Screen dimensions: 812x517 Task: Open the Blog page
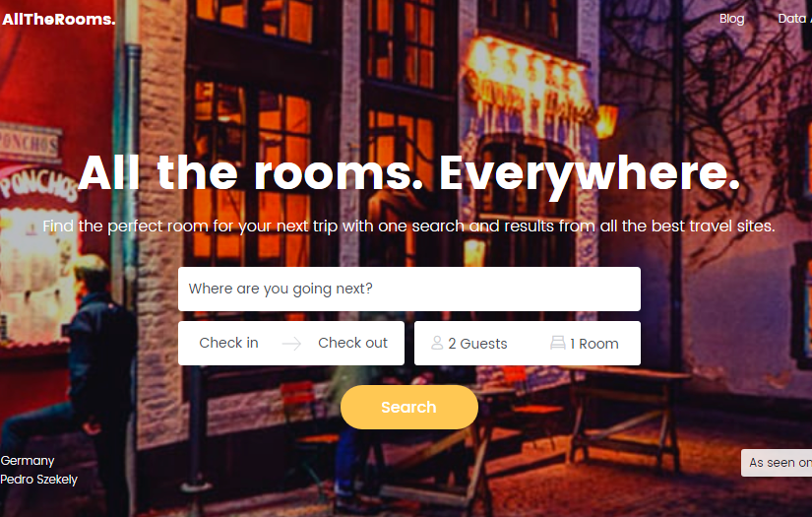731,19
